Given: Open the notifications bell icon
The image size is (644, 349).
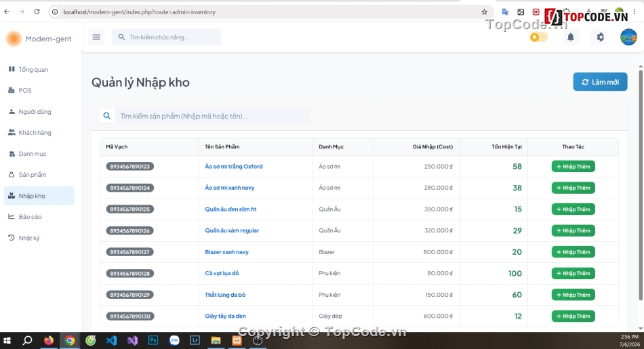Looking at the screenshot, I should coord(571,37).
